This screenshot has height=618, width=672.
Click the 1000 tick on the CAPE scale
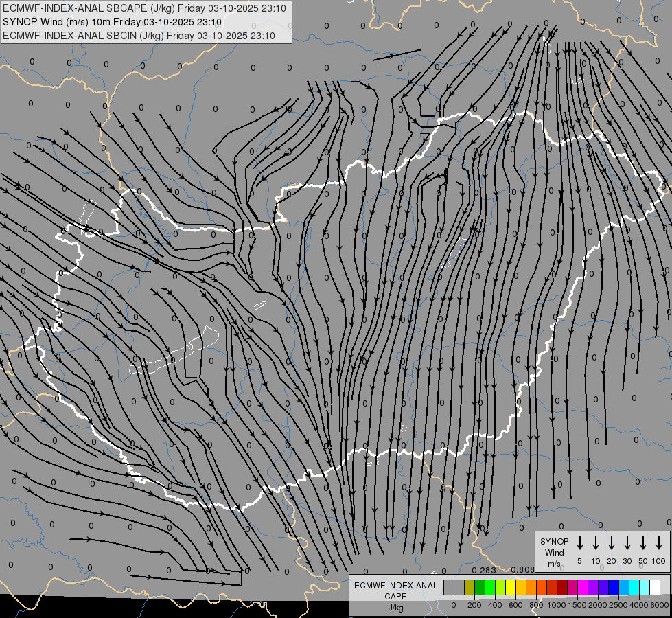557,605
